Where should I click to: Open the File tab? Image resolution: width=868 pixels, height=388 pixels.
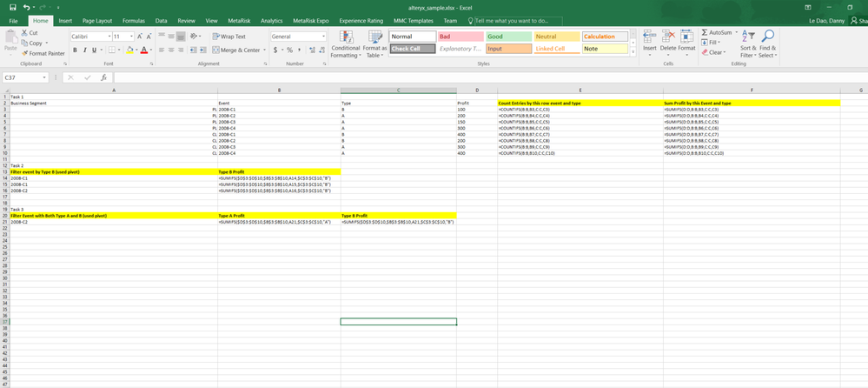(14, 21)
